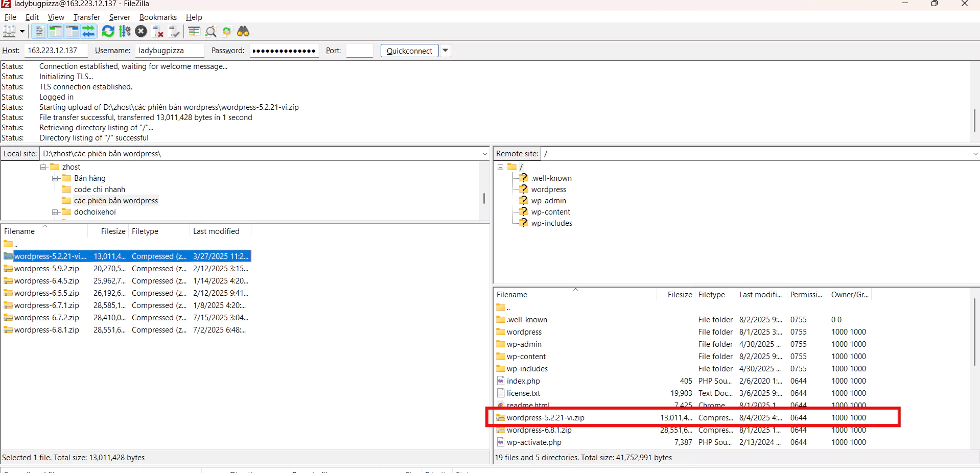This screenshot has width=980, height=473.
Task: Select wp-content in remote tree
Action: click(550, 212)
